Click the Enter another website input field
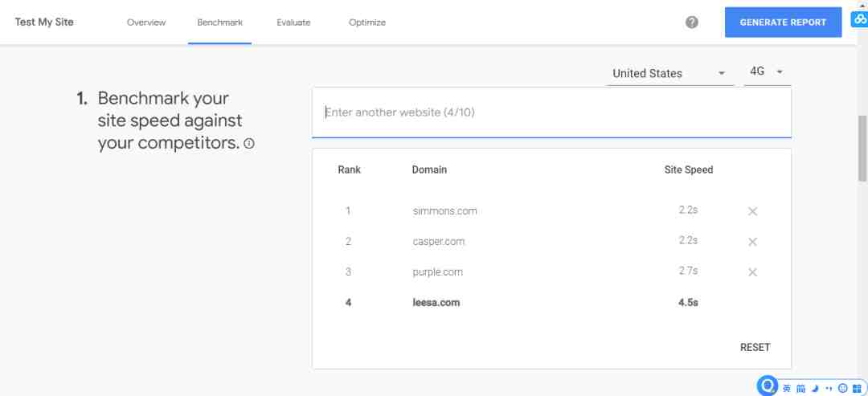 [x=551, y=112]
